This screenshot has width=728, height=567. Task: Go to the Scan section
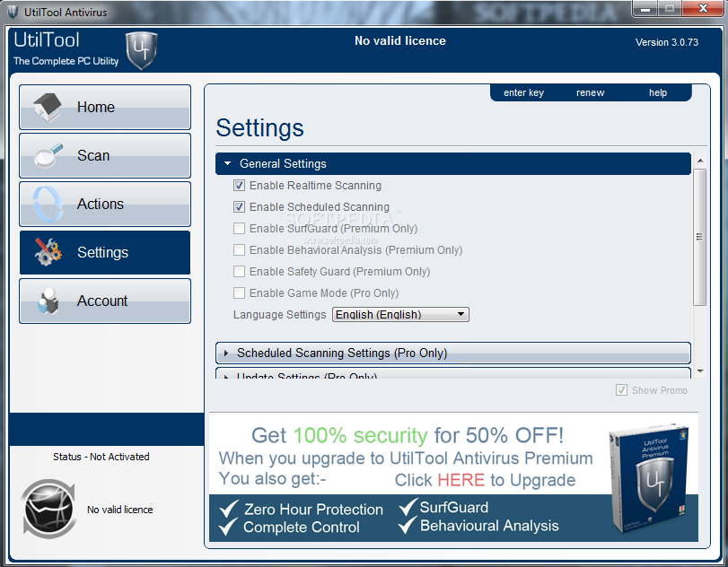tap(105, 156)
